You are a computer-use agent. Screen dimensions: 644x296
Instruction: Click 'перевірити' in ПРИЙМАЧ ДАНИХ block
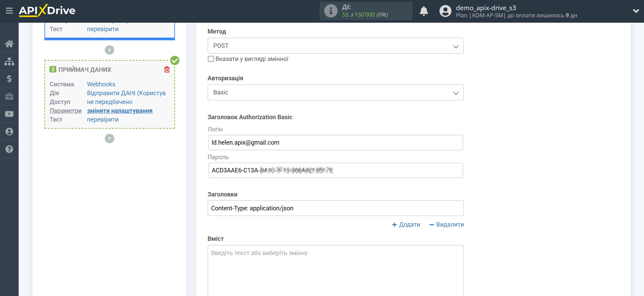pyautogui.click(x=103, y=120)
